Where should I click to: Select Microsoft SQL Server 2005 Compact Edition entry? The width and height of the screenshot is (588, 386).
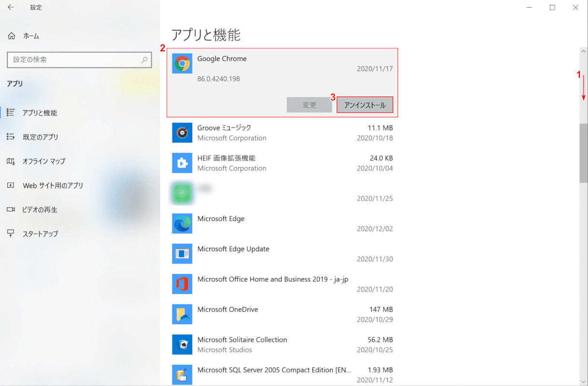(274, 371)
